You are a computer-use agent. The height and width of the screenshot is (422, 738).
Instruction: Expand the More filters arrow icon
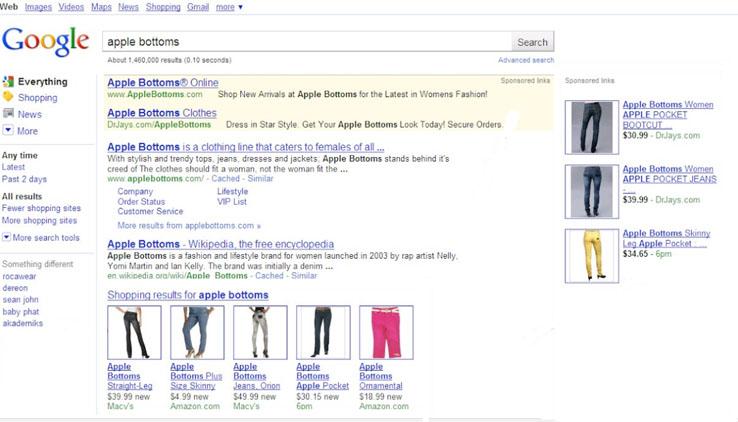[8, 130]
